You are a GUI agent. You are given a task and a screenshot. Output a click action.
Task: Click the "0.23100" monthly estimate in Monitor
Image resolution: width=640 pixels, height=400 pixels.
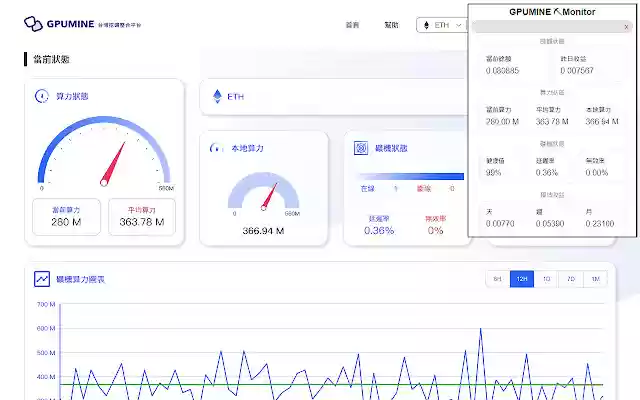[x=600, y=224]
